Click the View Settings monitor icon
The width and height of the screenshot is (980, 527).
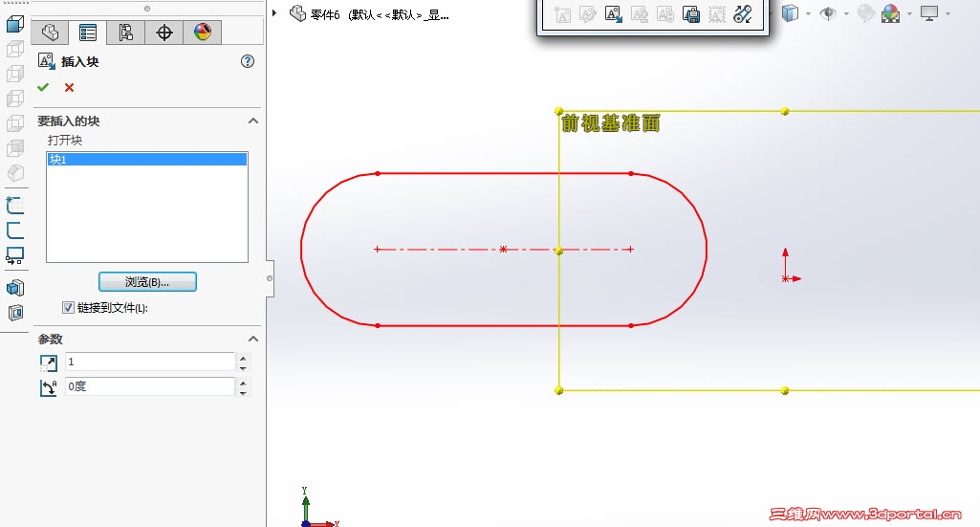click(x=928, y=13)
